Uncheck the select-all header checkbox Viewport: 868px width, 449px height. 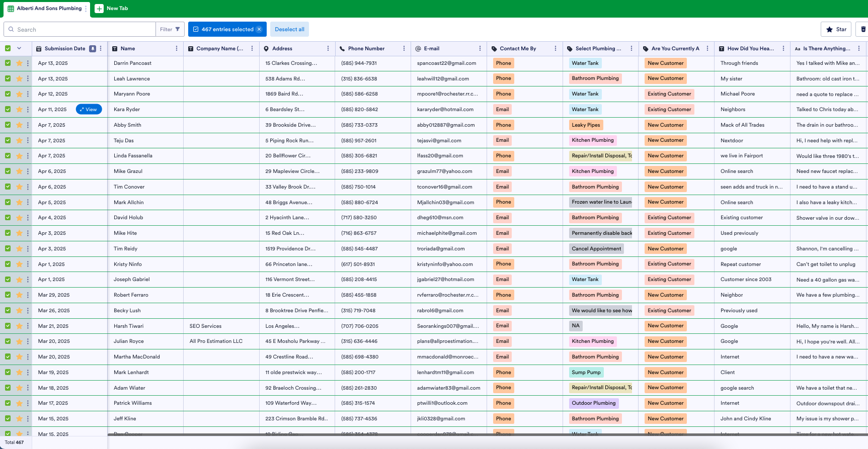pos(8,48)
